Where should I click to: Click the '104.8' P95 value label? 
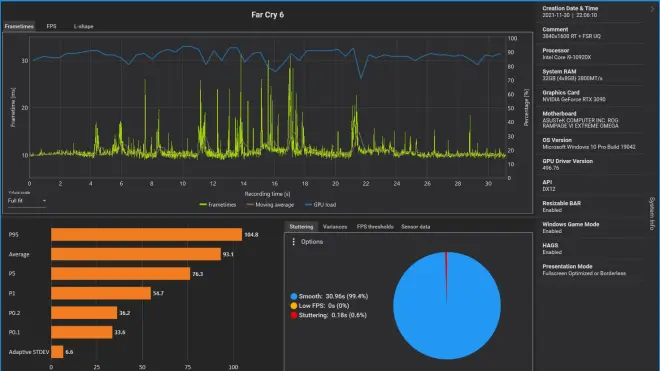coord(251,235)
